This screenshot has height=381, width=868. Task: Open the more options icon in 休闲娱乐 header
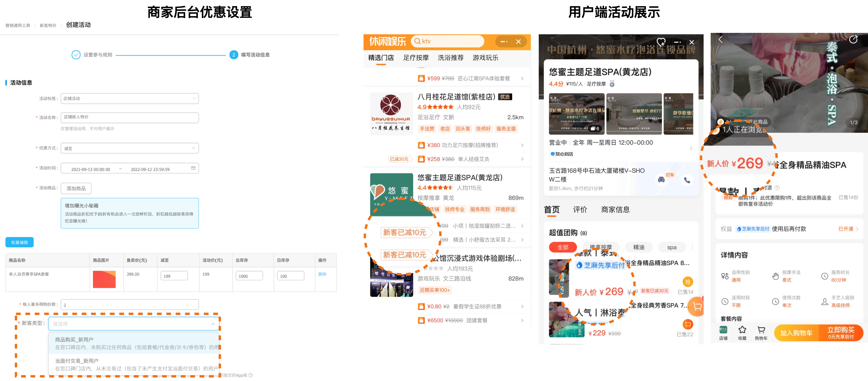[504, 42]
